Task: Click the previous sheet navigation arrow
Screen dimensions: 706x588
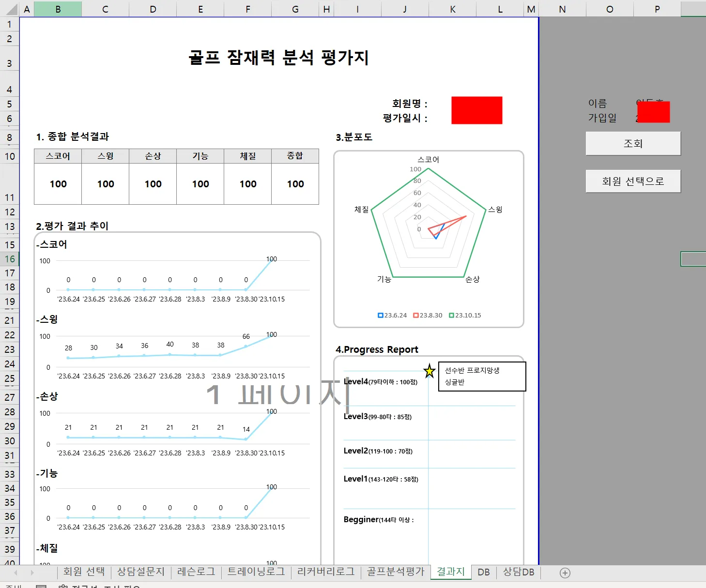Action: pyautogui.click(x=15, y=573)
